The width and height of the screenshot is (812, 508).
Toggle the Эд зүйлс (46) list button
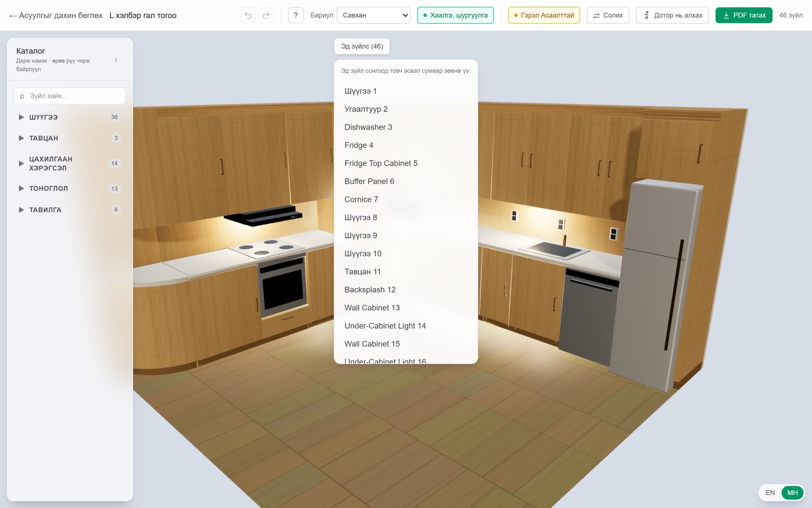[362, 46]
